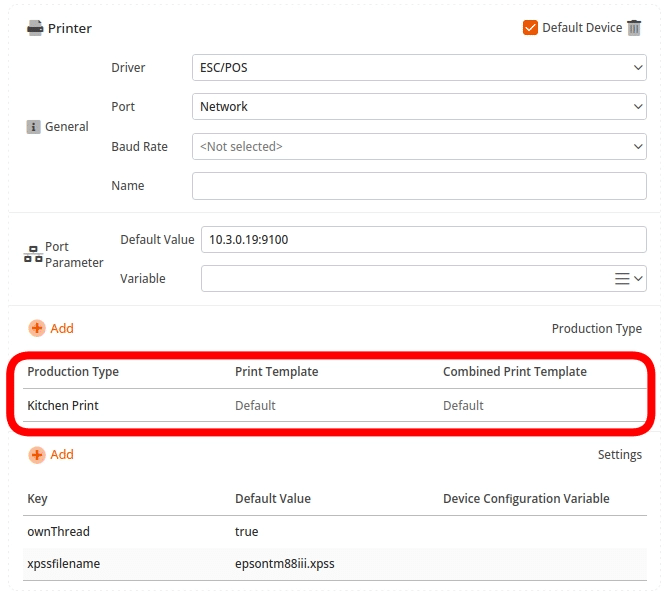Click the Default Value field with 10.3.0.19:9100

pyautogui.click(x=423, y=240)
